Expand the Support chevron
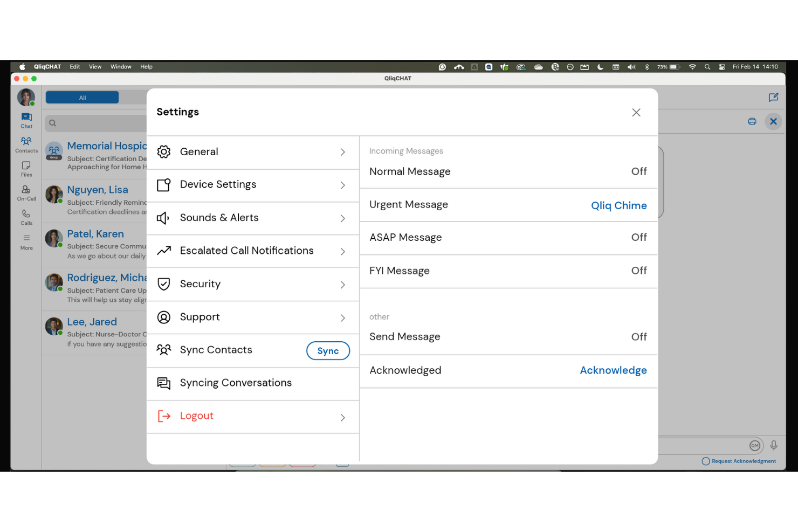798x532 pixels. coord(343,318)
